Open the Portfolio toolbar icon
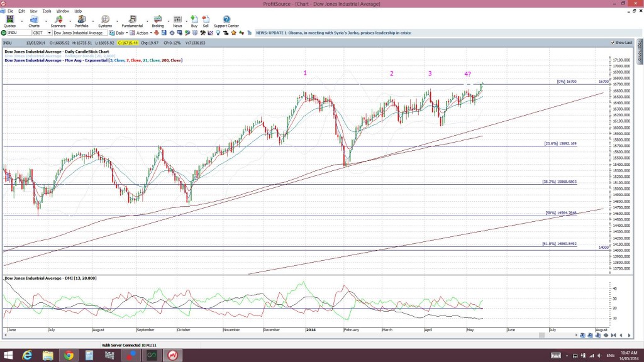Screen dimensions: 644x362 point(81,19)
